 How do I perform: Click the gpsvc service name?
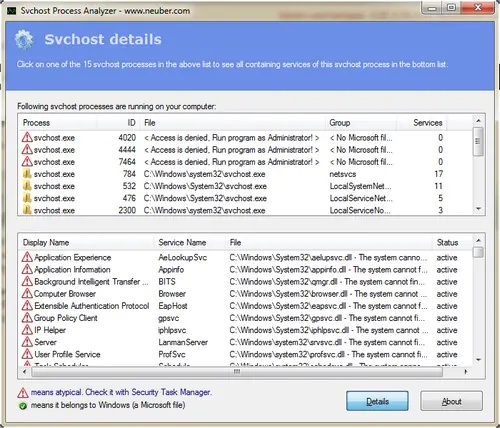(x=168, y=318)
